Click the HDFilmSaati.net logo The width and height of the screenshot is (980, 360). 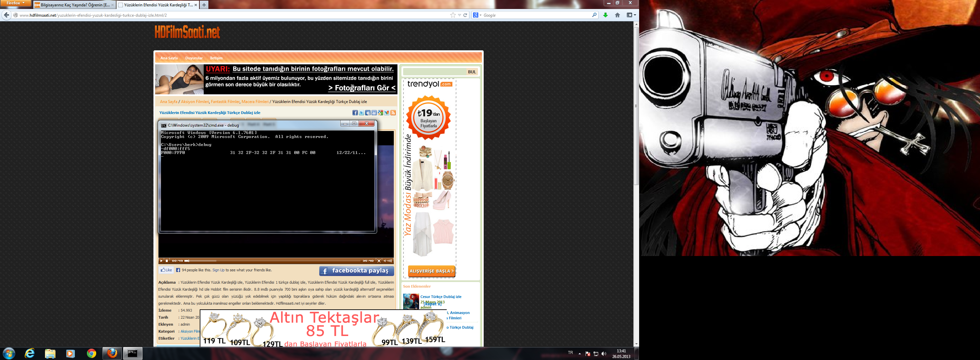point(187,32)
